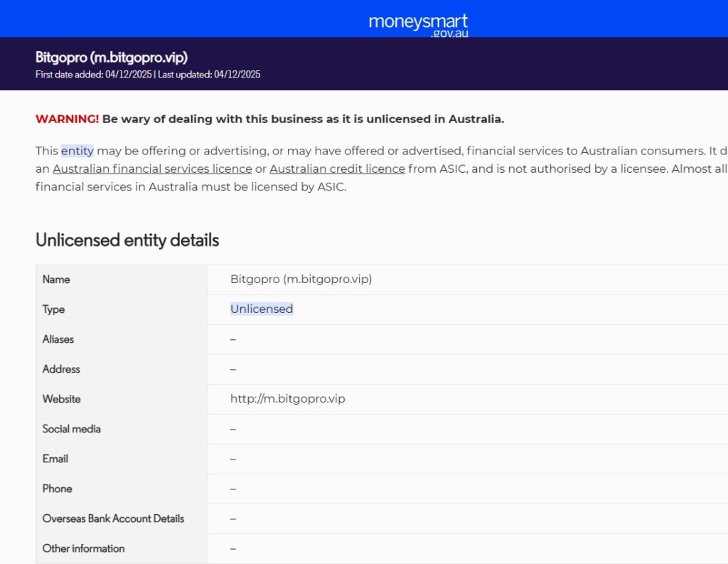728x564 pixels.
Task: Select the Overseas Bank Account Details label
Action: [113, 518]
